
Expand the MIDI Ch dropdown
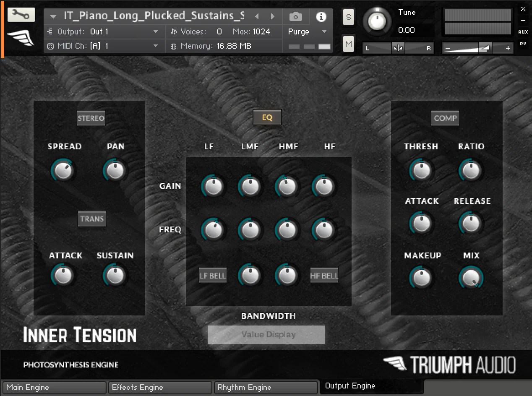tap(103, 46)
